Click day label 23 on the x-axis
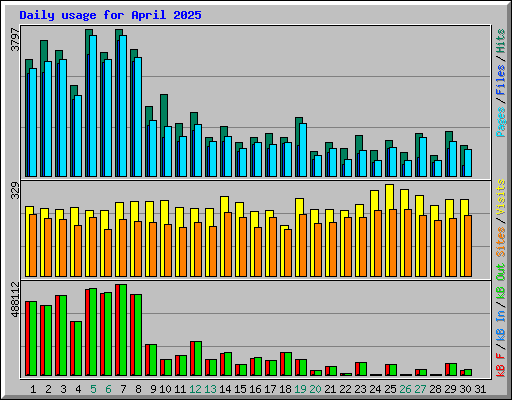 pyautogui.click(x=360, y=389)
